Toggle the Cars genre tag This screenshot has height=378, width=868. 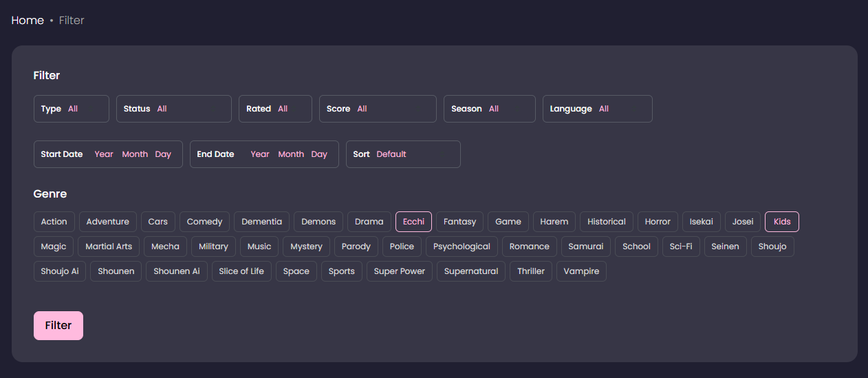pos(158,222)
